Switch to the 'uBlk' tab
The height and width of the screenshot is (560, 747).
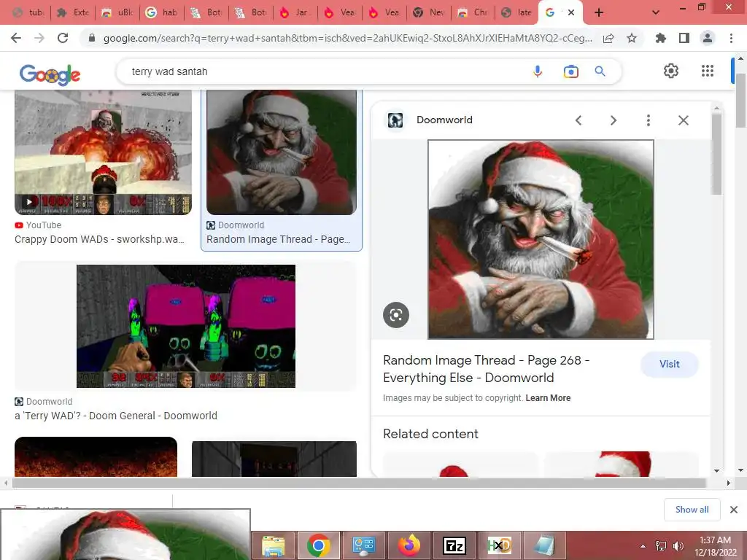(117, 12)
